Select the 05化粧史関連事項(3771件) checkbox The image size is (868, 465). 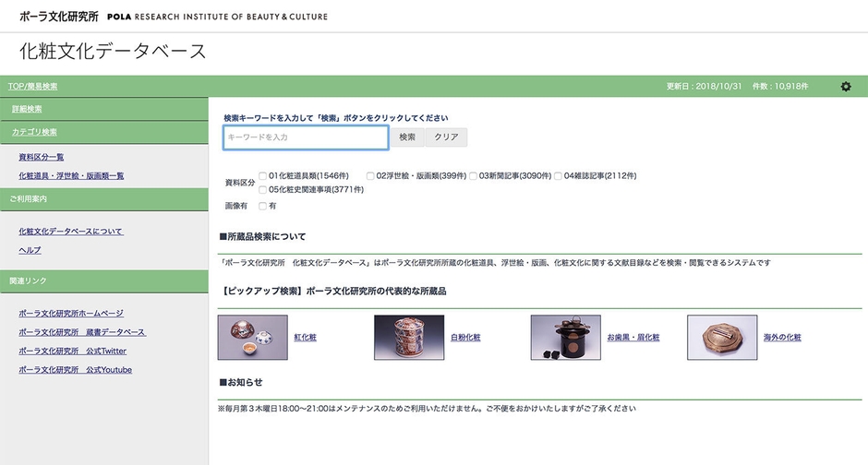[262, 190]
